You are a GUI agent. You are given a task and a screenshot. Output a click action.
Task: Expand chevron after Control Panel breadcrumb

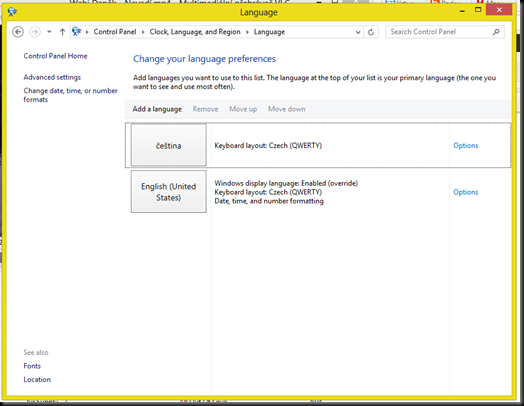pos(143,32)
